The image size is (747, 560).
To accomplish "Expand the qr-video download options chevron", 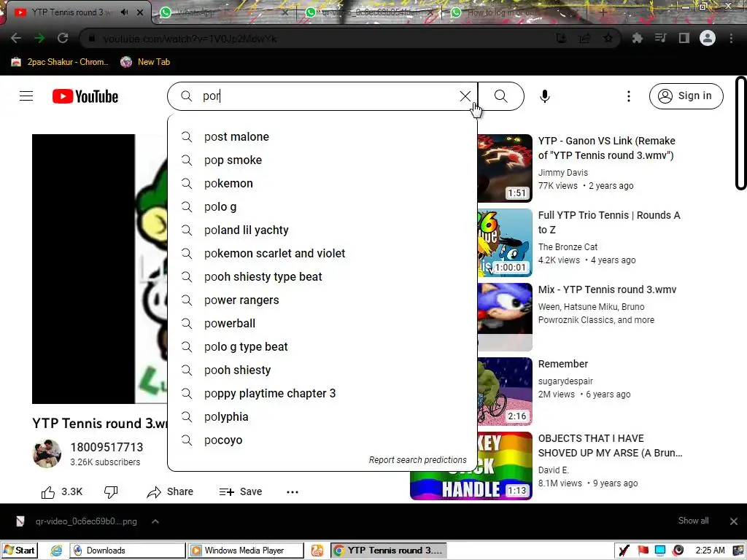I will click(155, 521).
